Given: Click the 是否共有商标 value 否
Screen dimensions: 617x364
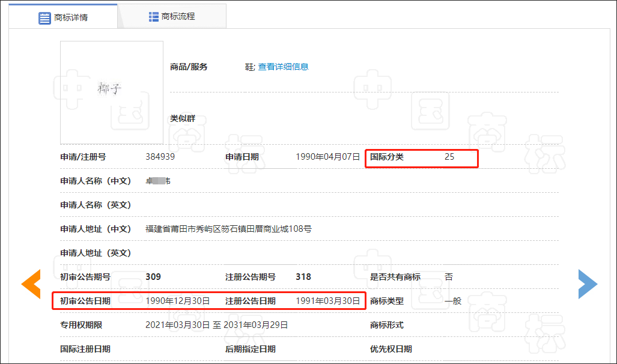Looking at the screenshot, I should pos(449,277).
